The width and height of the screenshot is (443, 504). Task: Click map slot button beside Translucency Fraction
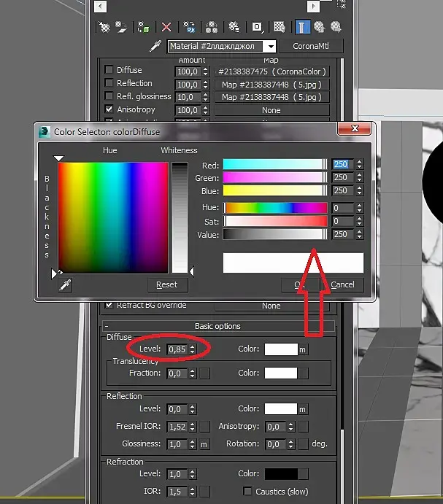204,373
